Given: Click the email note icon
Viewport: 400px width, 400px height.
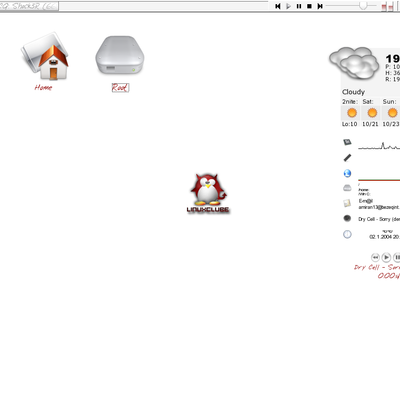Looking at the screenshot, I should tap(347, 203).
